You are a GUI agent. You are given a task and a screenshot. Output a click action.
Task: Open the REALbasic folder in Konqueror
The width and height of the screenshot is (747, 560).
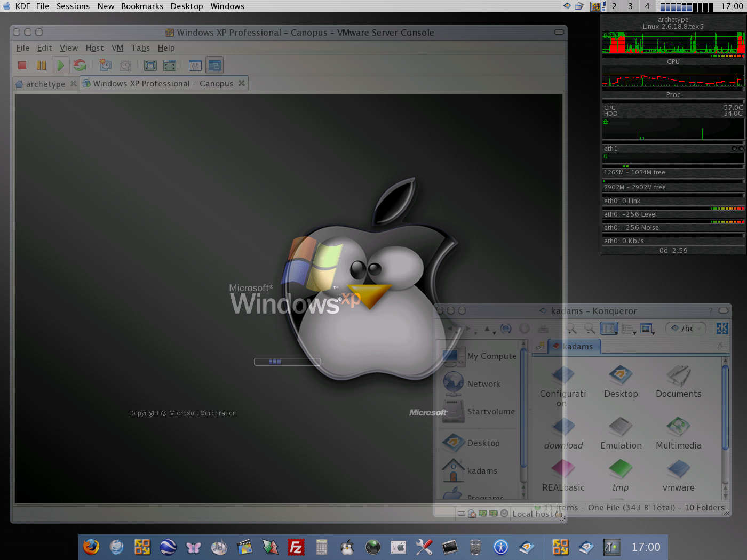click(x=563, y=476)
